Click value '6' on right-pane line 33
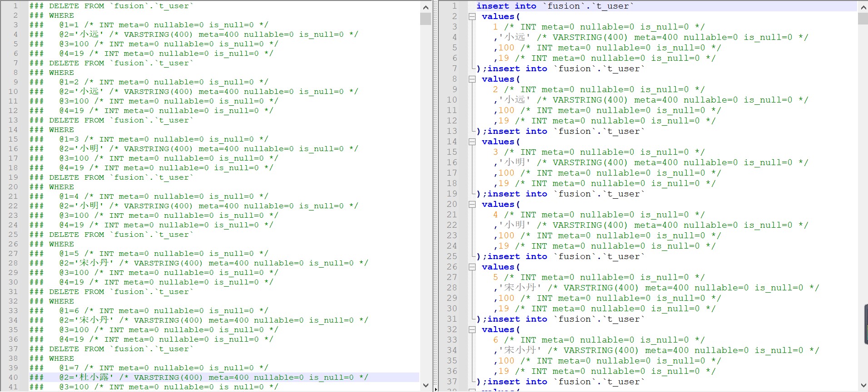Image resolution: width=868 pixels, height=392 pixels. click(x=496, y=340)
